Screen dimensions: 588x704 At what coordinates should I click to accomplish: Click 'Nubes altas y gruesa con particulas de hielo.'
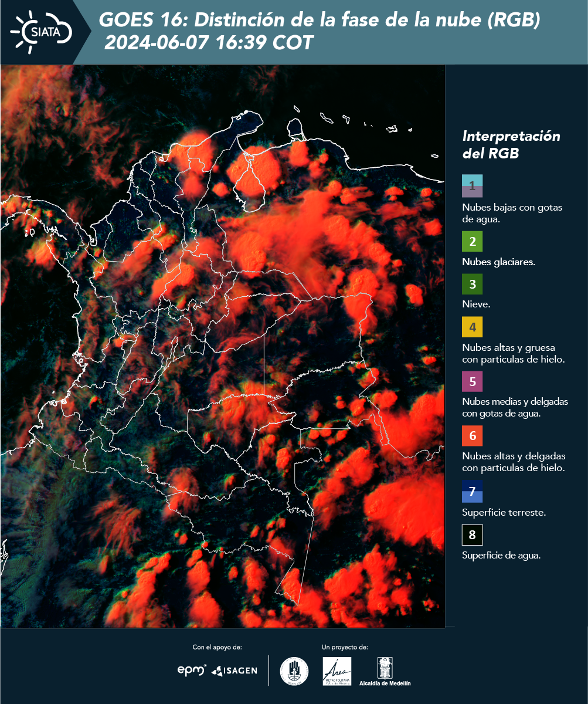(x=513, y=353)
